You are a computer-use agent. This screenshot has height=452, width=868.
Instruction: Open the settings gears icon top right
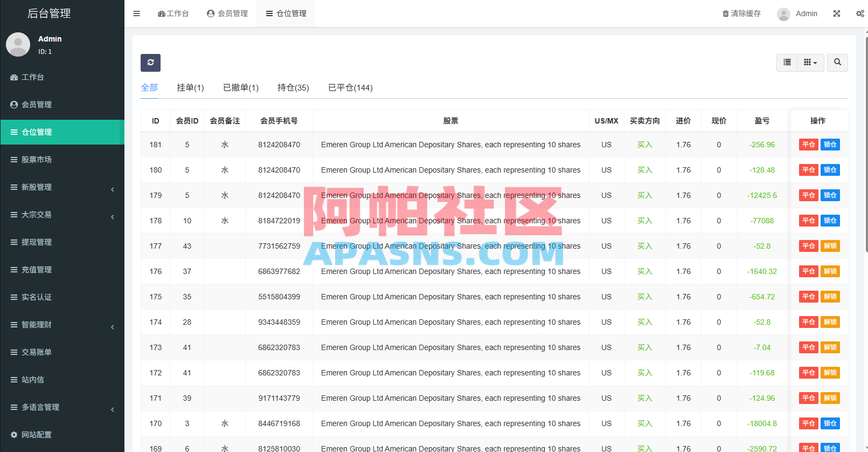pyautogui.click(x=860, y=13)
